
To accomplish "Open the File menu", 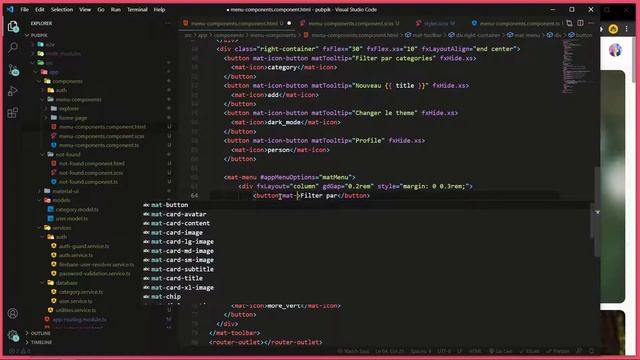I will click(24, 9).
